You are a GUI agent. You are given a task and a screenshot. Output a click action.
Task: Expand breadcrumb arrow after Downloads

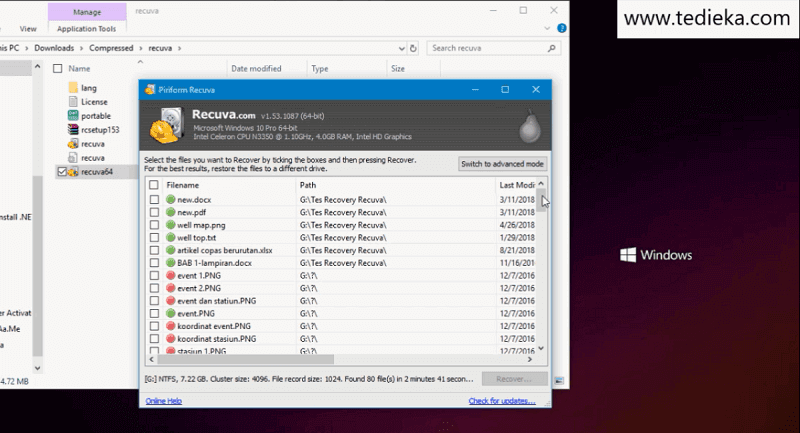[82, 48]
